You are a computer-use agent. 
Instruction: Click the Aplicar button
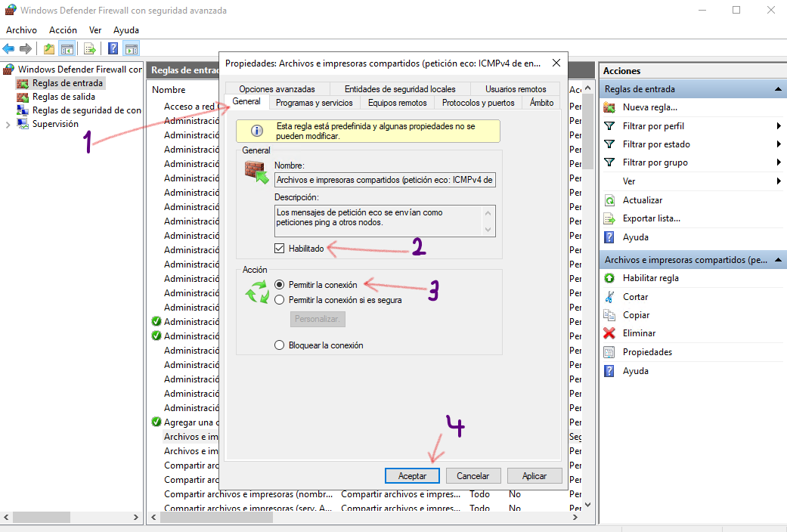click(534, 476)
